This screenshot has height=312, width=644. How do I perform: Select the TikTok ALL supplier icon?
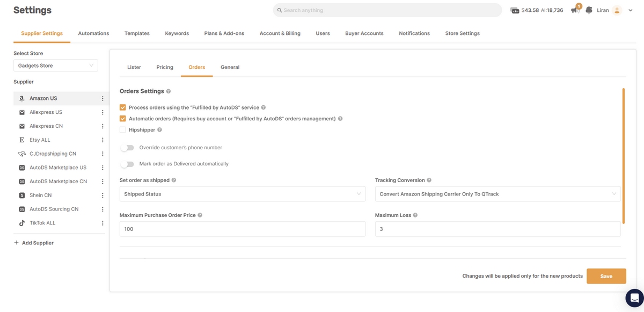21,222
